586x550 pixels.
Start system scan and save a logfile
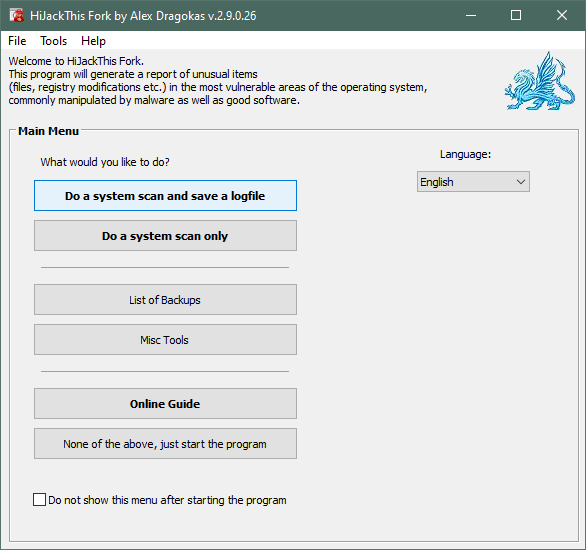165,196
